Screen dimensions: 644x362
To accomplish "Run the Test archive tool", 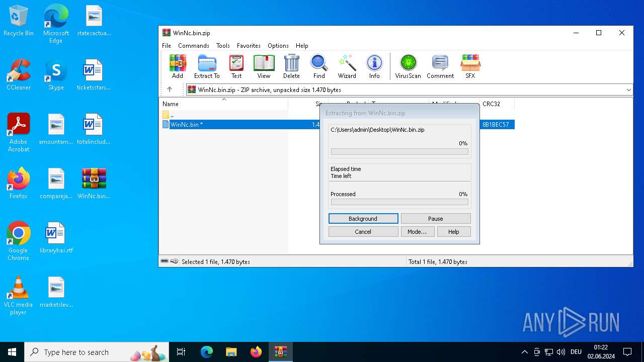I will (236, 67).
